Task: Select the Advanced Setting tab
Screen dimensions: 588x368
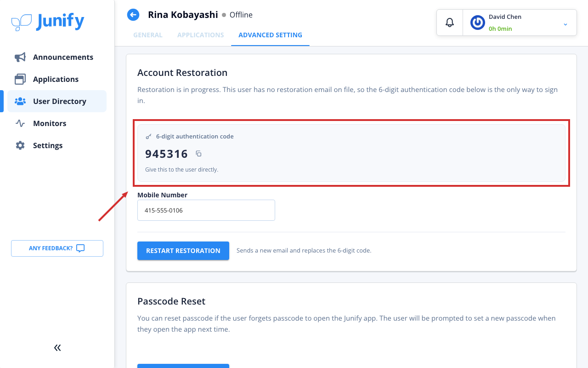Action: [x=270, y=35]
